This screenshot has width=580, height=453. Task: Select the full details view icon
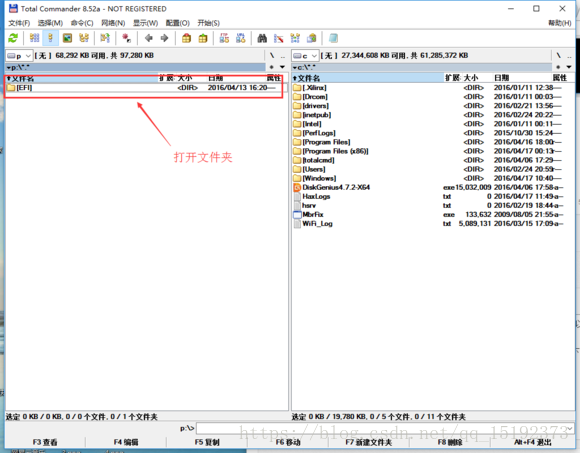tap(51, 38)
